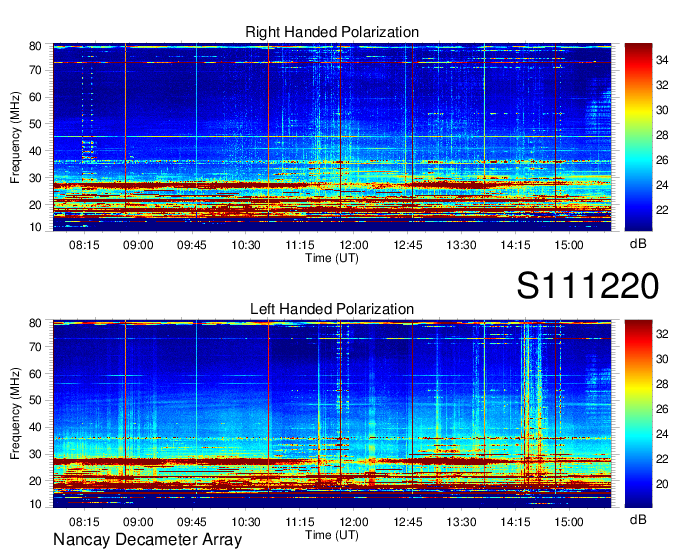Click the "11:15" time tick of Left Handed plot
Image resolution: width=680 pixels, height=552 pixels.
tap(300, 522)
